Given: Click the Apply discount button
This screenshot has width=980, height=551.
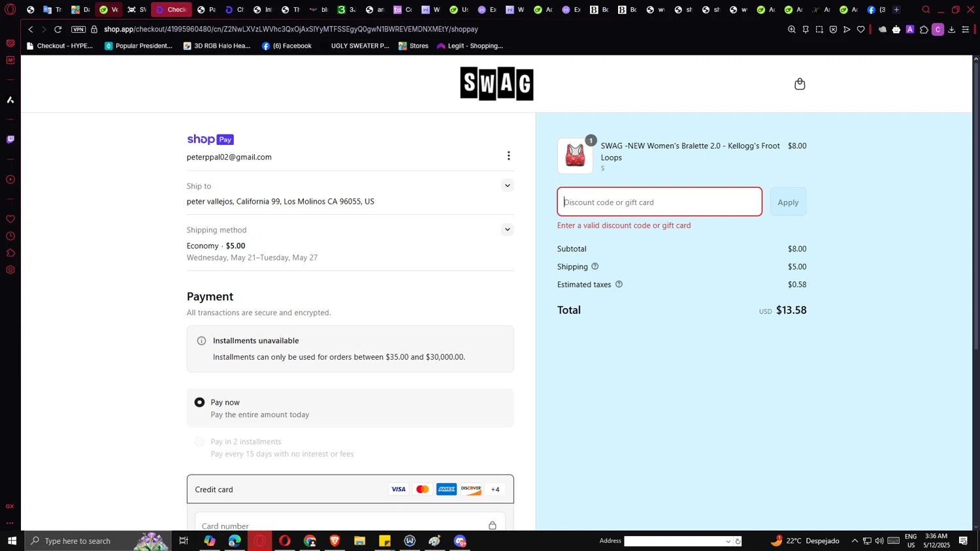Looking at the screenshot, I should point(788,202).
